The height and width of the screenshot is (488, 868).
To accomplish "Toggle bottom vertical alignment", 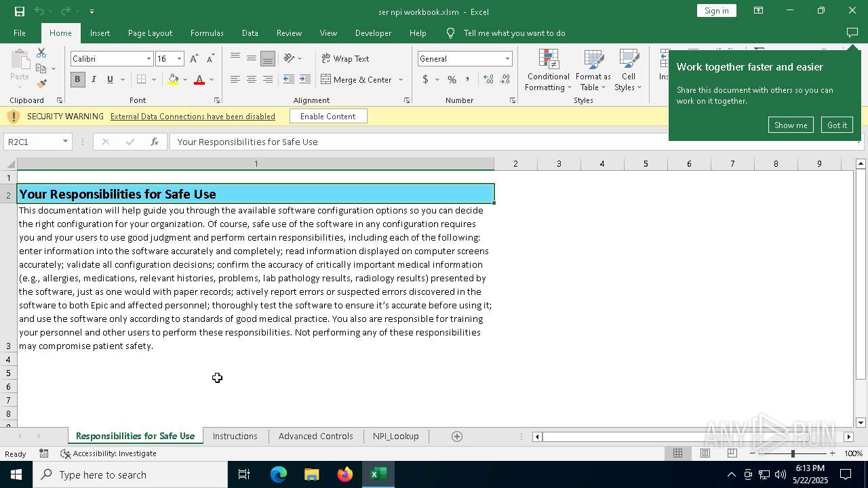I will tap(268, 58).
